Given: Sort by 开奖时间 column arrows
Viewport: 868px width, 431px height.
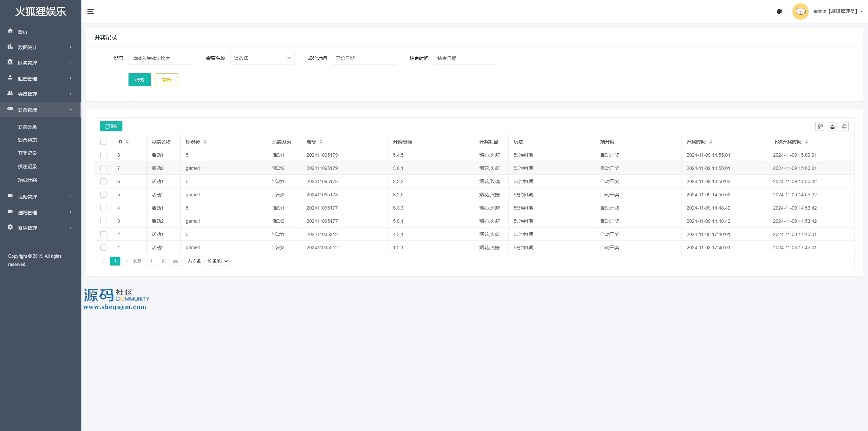Looking at the screenshot, I should [711, 142].
